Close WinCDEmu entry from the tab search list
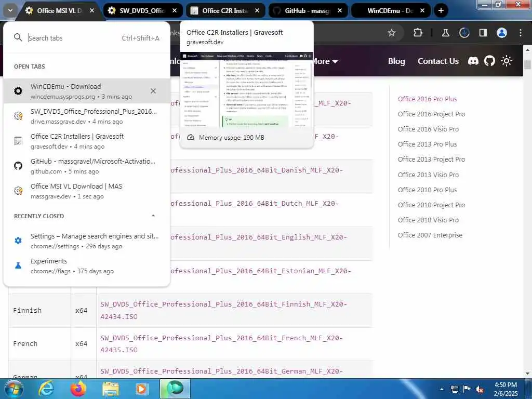This screenshot has width=532, height=399. (x=153, y=91)
